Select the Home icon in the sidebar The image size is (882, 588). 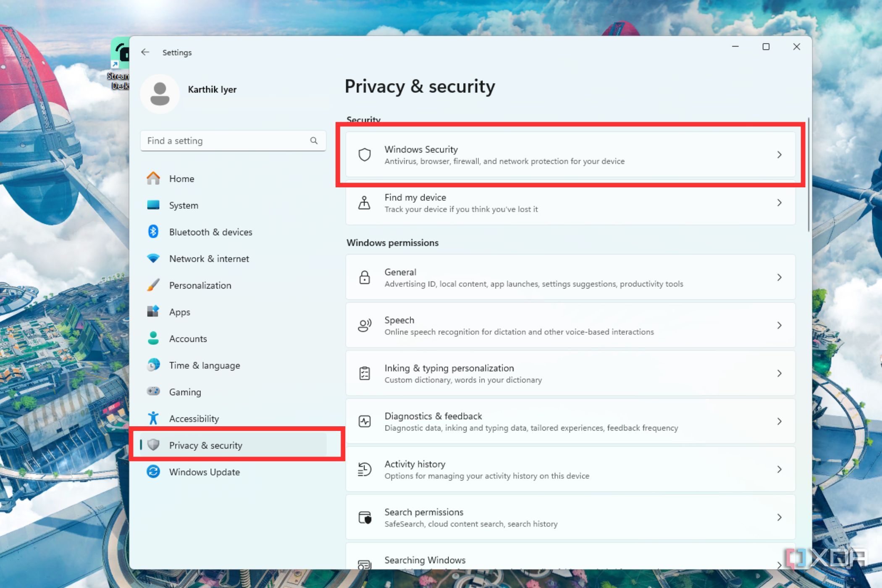coord(154,178)
